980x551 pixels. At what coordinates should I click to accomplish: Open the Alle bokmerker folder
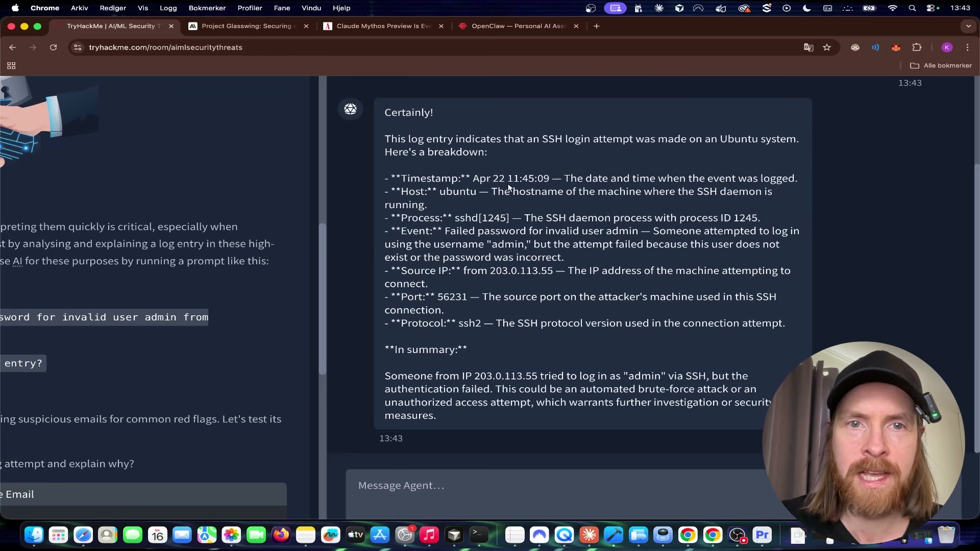tap(941, 66)
